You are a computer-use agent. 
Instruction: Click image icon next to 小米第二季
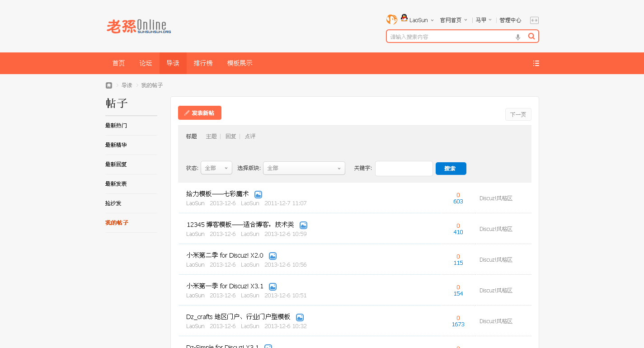(273, 256)
